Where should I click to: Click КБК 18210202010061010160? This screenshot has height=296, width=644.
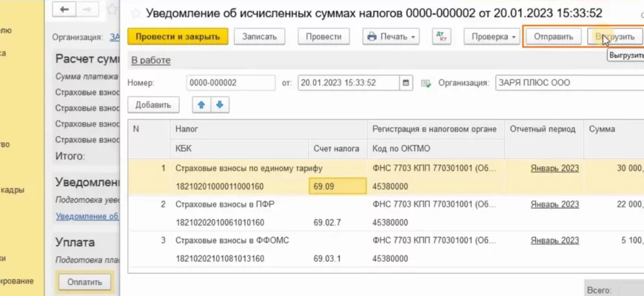tap(220, 223)
